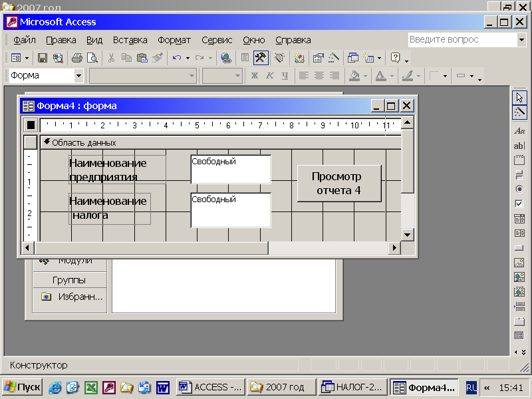Switch to the "ACCESS -..." Word taskbar button
The width and height of the screenshot is (532, 399).
coord(210,387)
